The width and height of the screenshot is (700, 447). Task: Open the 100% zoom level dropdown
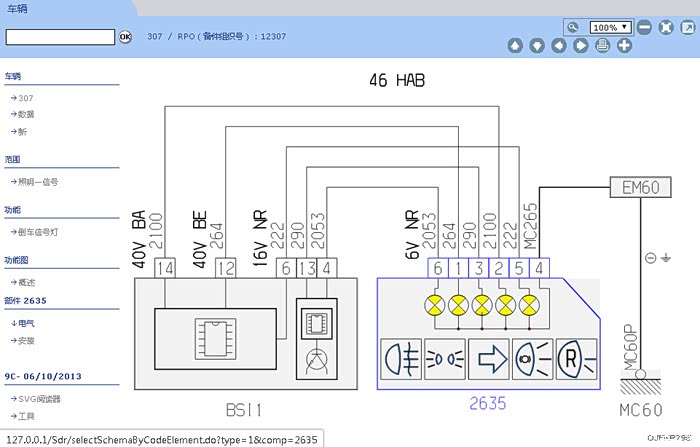[610, 27]
